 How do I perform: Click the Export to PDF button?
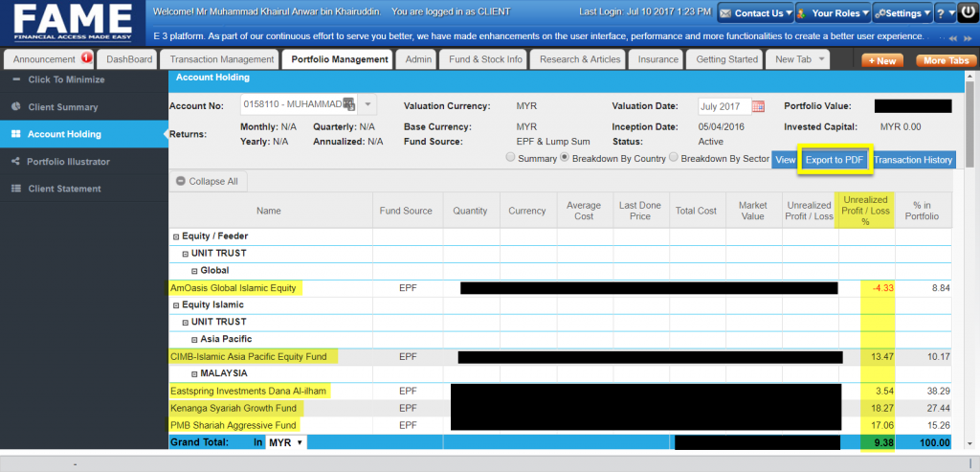834,160
